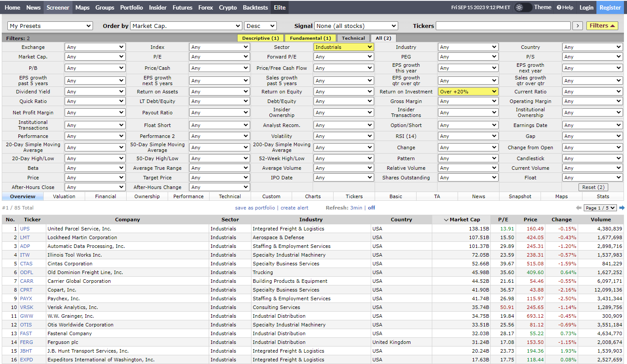The image size is (627, 364).
Task: Open the LMT ticker link
Action: pyautogui.click(x=25, y=237)
